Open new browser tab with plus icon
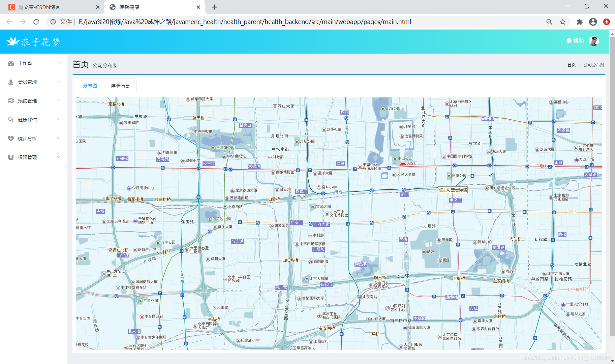Image resolution: width=615 pixels, height=364 pixels. [214, 7]
